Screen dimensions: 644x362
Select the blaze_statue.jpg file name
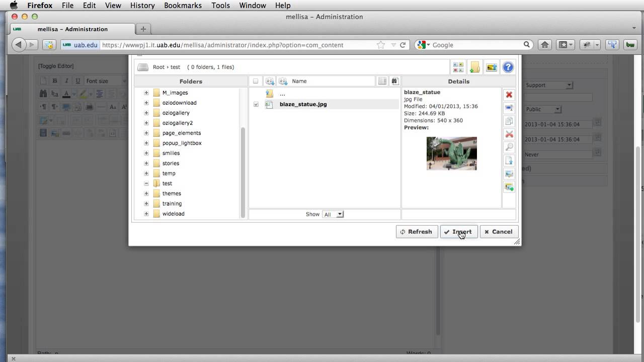pos(303,104)
